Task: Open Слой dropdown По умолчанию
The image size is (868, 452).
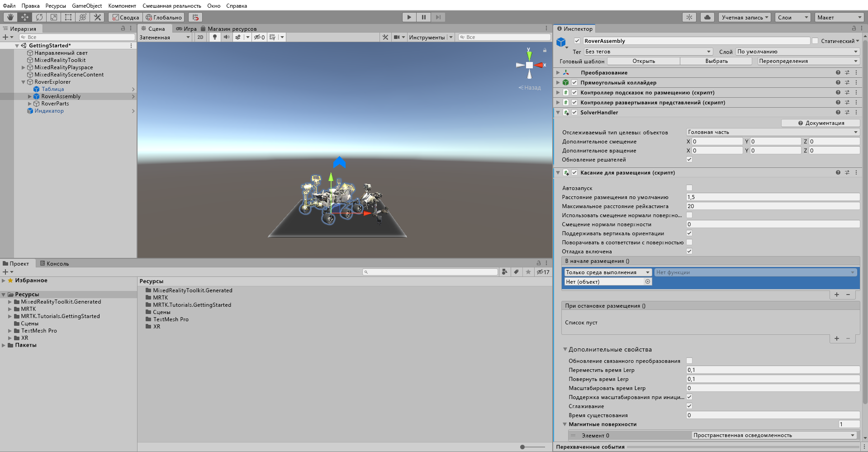Action: click(797, 52)
